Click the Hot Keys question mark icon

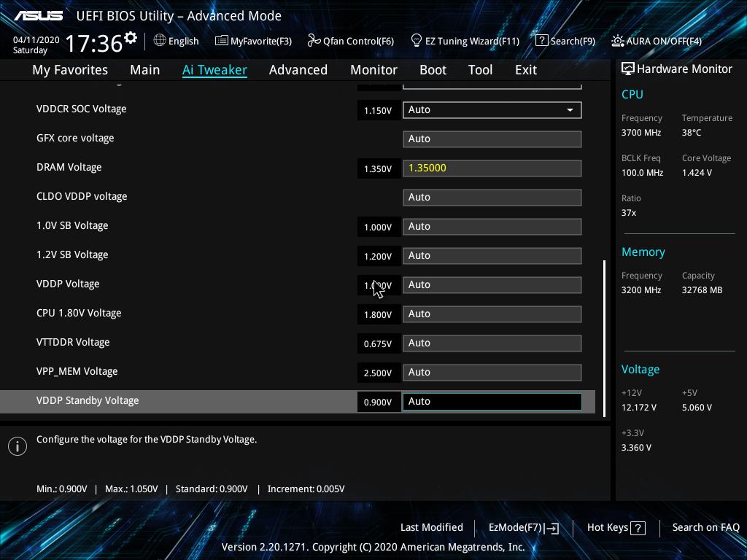(x=638, y=528)
